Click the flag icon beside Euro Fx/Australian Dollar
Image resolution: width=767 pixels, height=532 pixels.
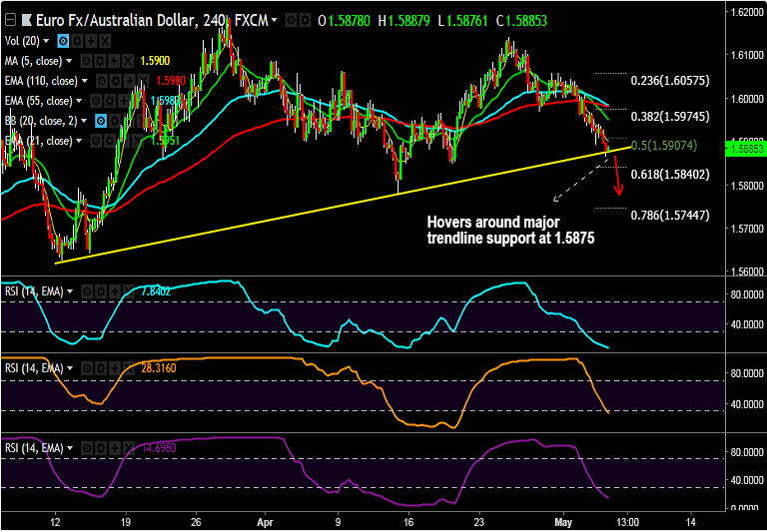click(27, 20)
